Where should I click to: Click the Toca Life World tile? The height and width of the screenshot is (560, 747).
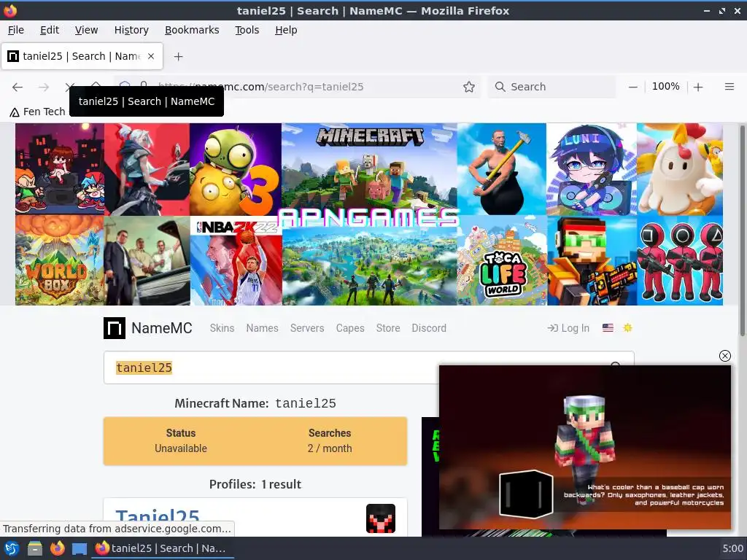pyautogui.click(x=502, y=260)
